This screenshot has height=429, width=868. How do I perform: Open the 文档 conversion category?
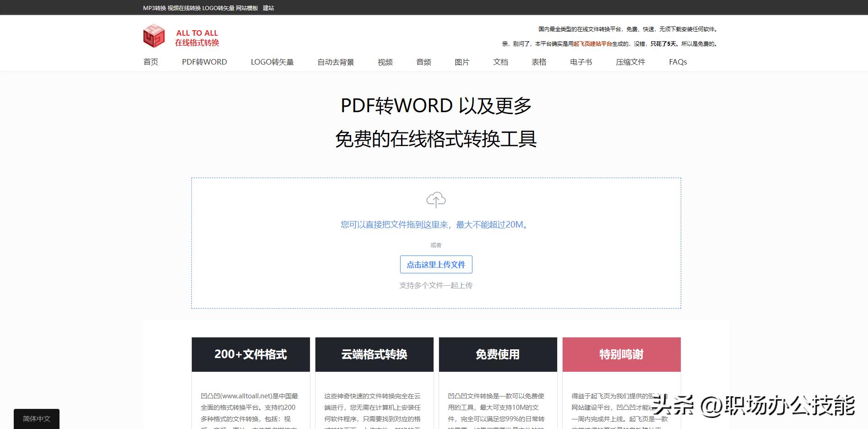coord(499,62)
